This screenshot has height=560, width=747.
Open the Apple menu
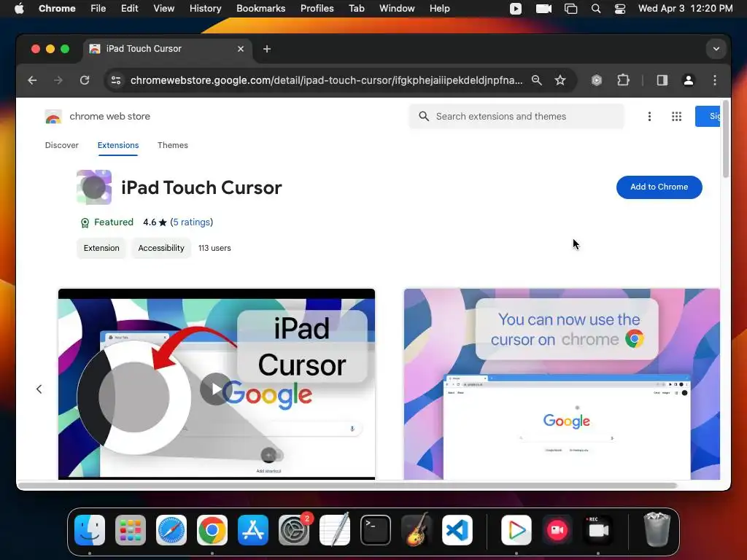coord(19,9)
